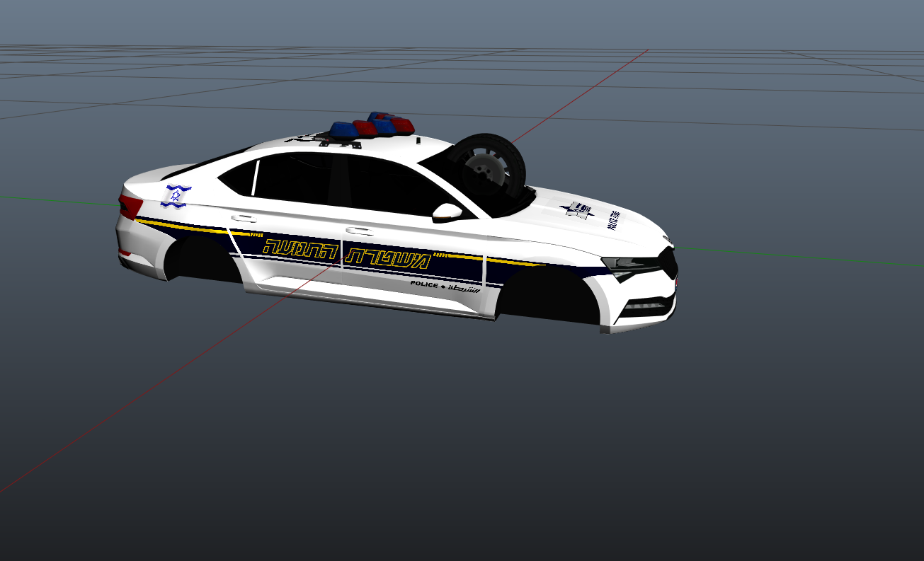The height and width of the screenshot is (561, 924).
Task: Select the red tail light
Action: click(x=130, y=207)
